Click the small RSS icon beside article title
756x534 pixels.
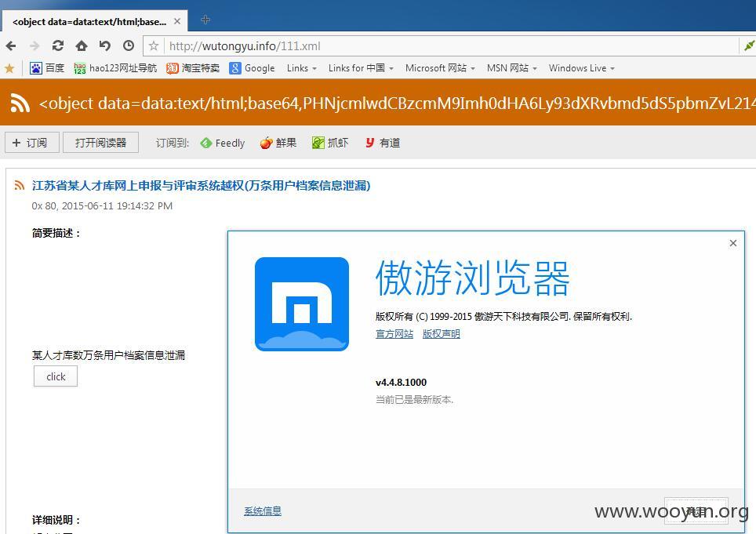click(x=20, y=186)
